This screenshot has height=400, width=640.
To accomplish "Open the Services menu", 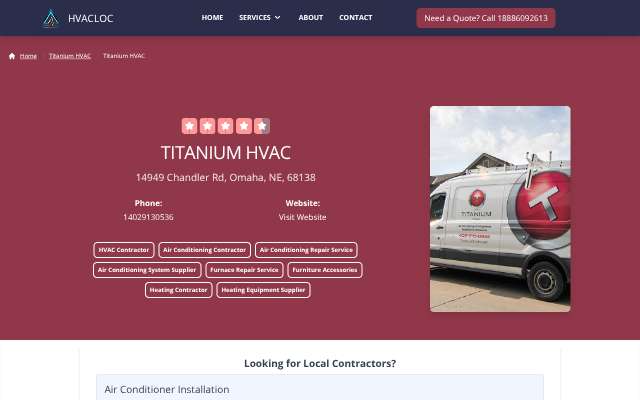I will click(260, 18).
